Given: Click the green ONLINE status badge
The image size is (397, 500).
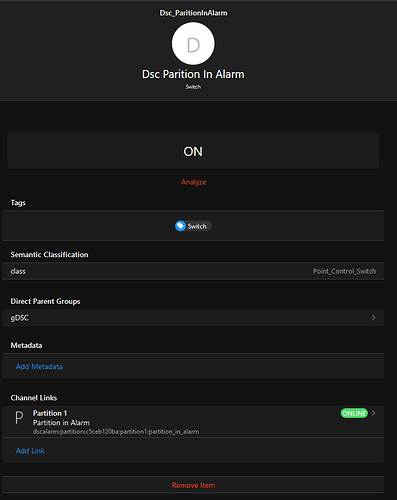Looking at the screenshot, I should (x=354, y=413).
